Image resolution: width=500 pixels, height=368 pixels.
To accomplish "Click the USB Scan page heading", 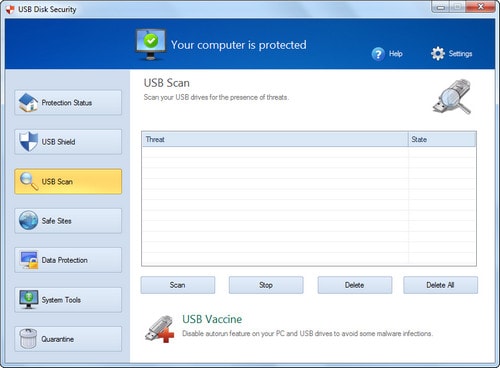I will [x=167, y=83].
